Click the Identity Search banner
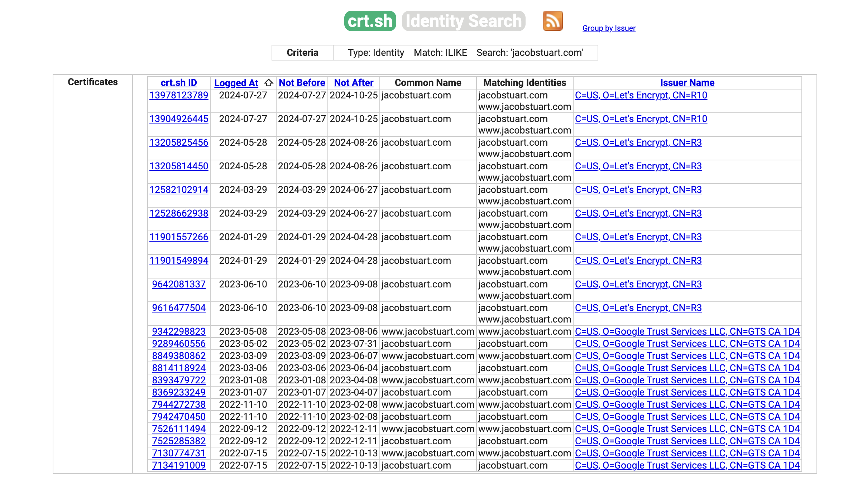This screenshot has width=867, height=504. (x=464, y=21)
